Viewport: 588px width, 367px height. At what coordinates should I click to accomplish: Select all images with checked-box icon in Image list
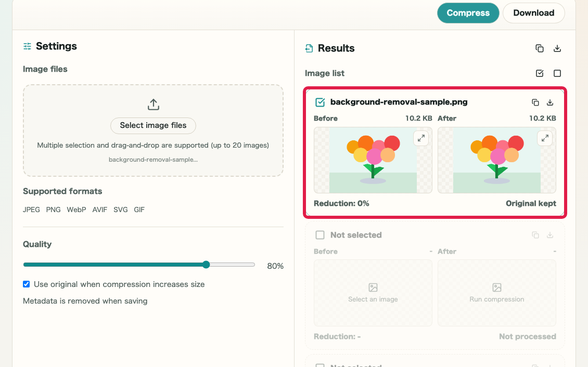point(540,73)
